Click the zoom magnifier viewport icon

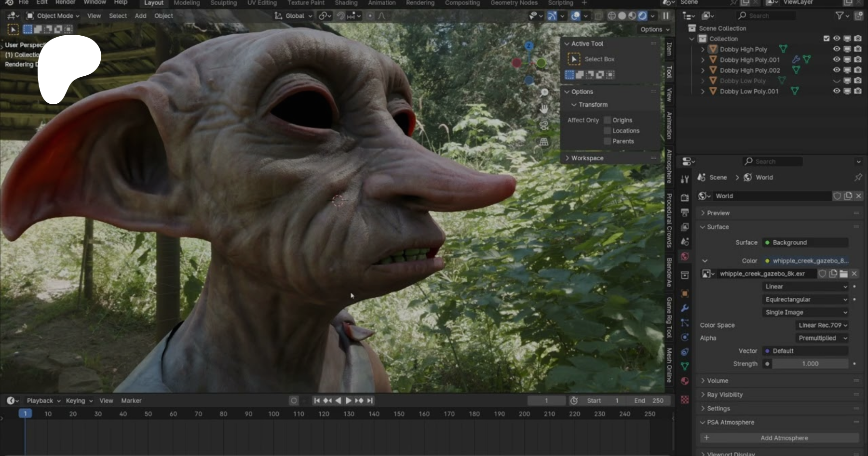click(544, 93)
